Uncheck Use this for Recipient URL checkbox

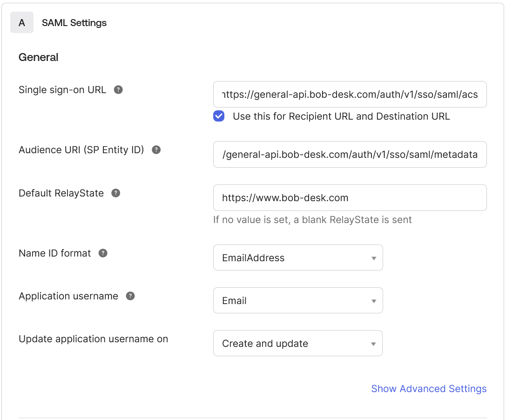219,116
